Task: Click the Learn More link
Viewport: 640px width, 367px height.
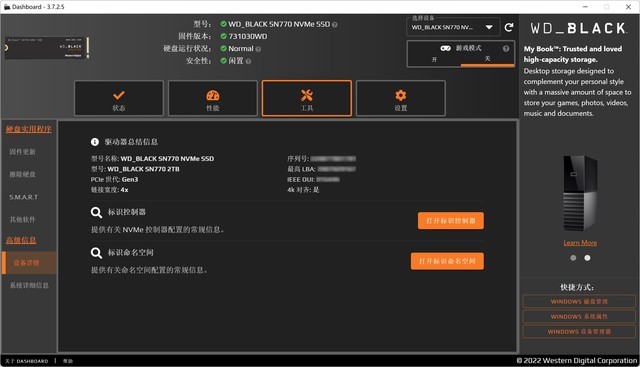Action: pyautogui.click(x=580, y=243)
